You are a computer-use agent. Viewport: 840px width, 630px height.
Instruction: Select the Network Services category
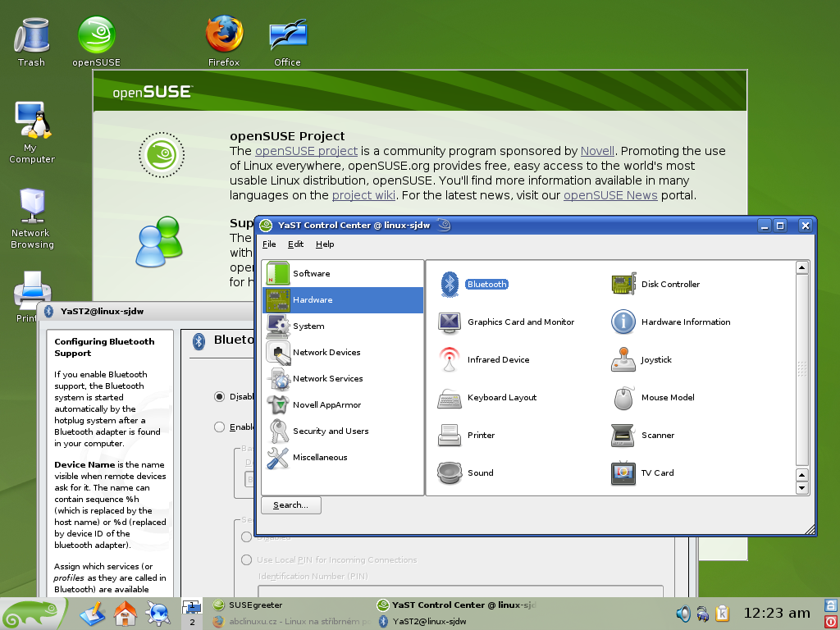[343, 379]
